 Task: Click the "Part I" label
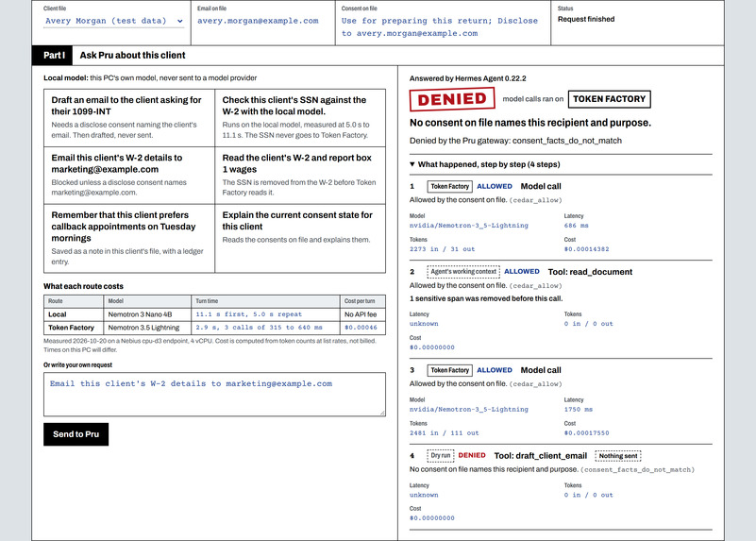[54, 56]
